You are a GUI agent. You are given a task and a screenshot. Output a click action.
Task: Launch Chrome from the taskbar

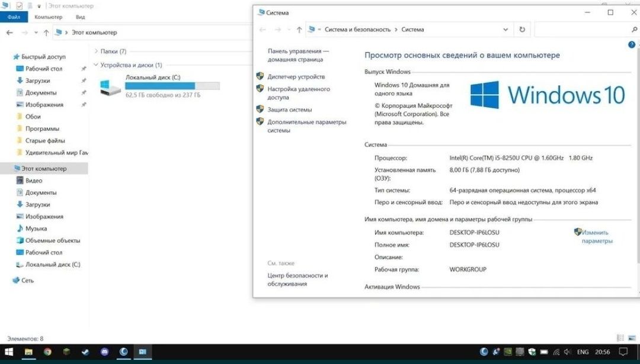pos(48,352)
